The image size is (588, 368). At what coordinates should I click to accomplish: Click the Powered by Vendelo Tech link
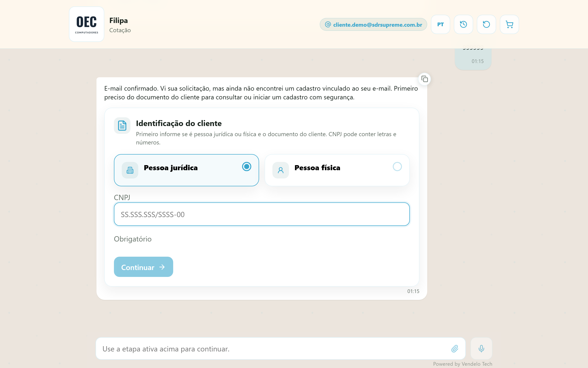pos(462,364)
